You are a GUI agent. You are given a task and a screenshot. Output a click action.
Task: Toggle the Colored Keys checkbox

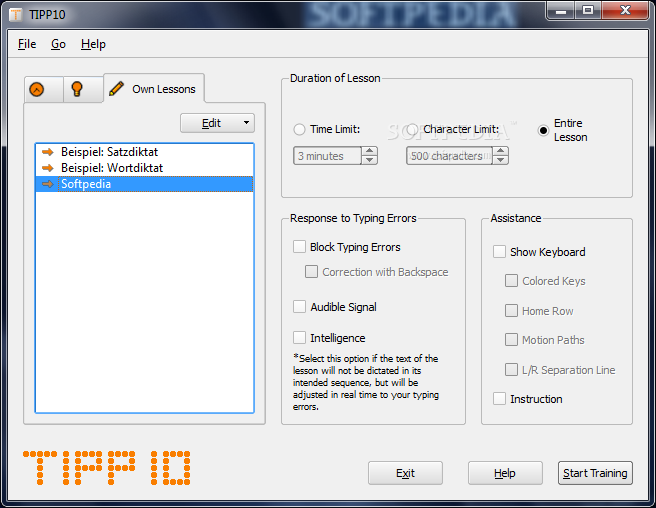511,280
